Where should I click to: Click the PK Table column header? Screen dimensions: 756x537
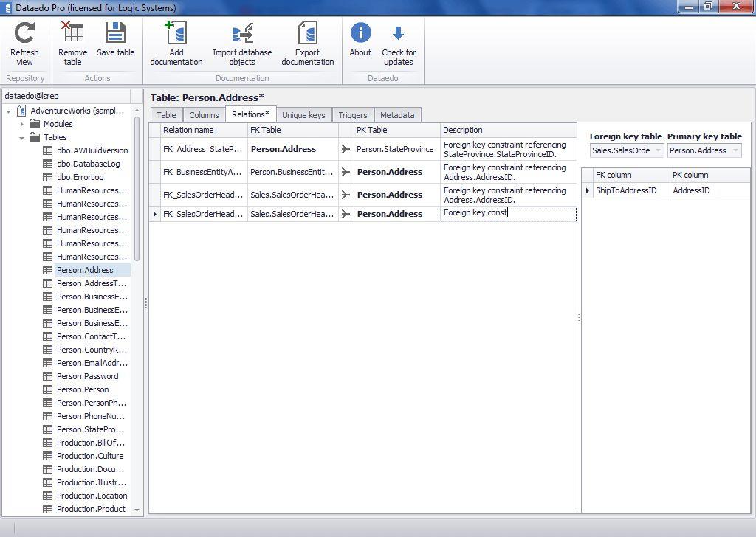[x=396, y=130]
